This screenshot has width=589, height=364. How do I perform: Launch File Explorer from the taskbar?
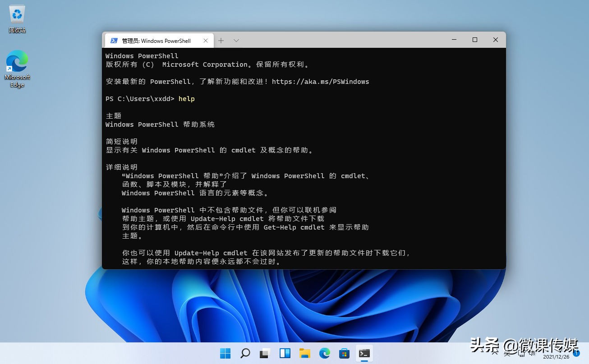pos(305,353)
